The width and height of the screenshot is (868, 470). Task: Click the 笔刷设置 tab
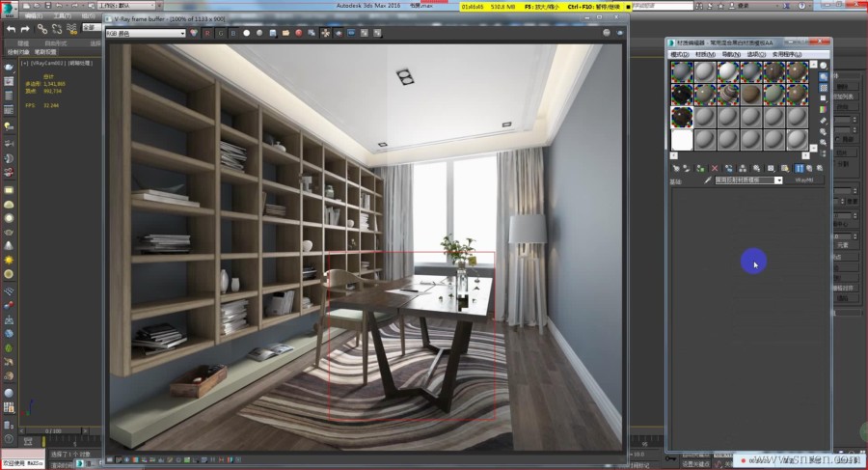point(45,52)
